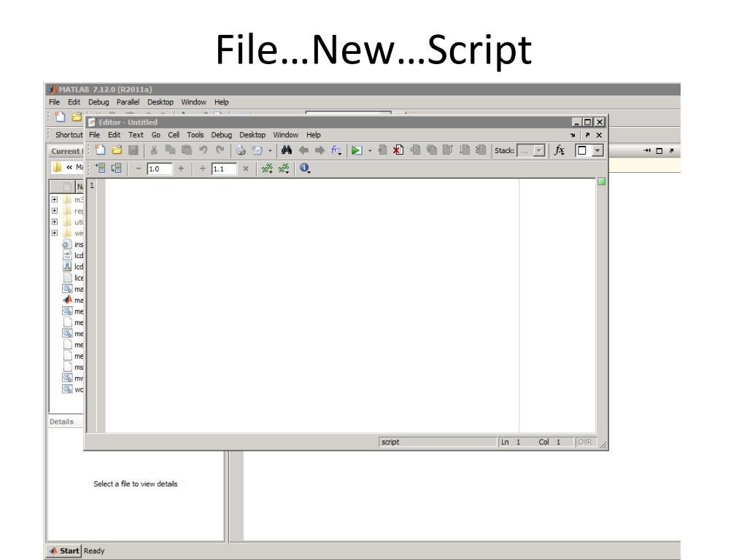The height and width of the screenshot is (560, 747).
Task: Click the Current Folder panel title
Action: [66, 151]
